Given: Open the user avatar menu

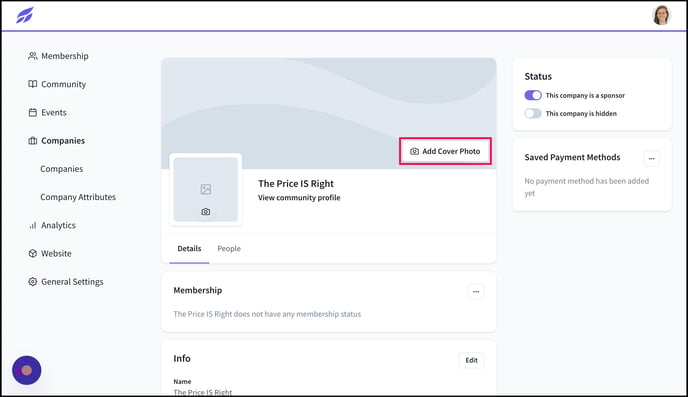Looking at the screenshot, I should 661,15.
